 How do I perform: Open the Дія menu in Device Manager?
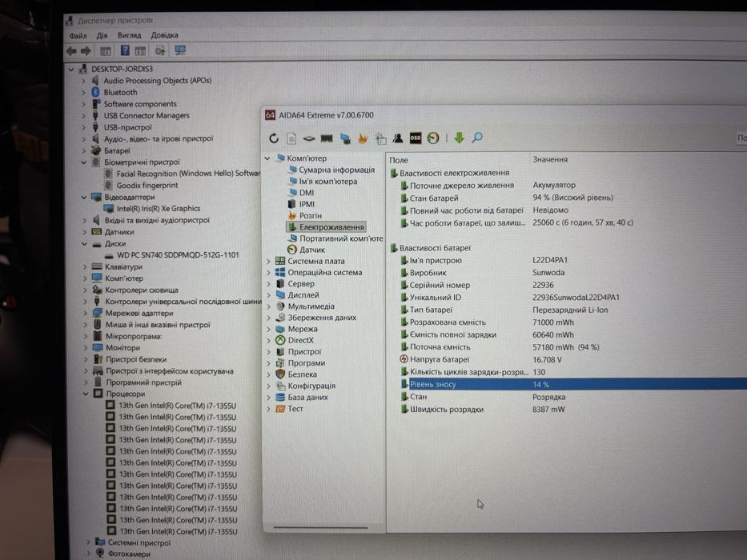102,36
